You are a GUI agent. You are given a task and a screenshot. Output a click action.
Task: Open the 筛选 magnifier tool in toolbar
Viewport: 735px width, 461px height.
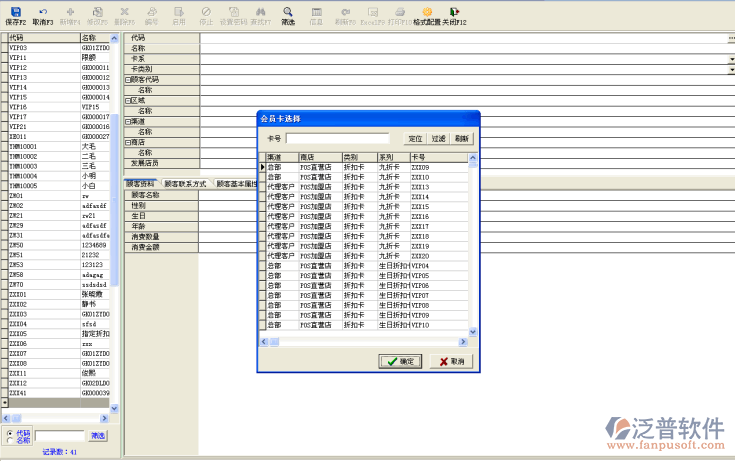(288, 13)
